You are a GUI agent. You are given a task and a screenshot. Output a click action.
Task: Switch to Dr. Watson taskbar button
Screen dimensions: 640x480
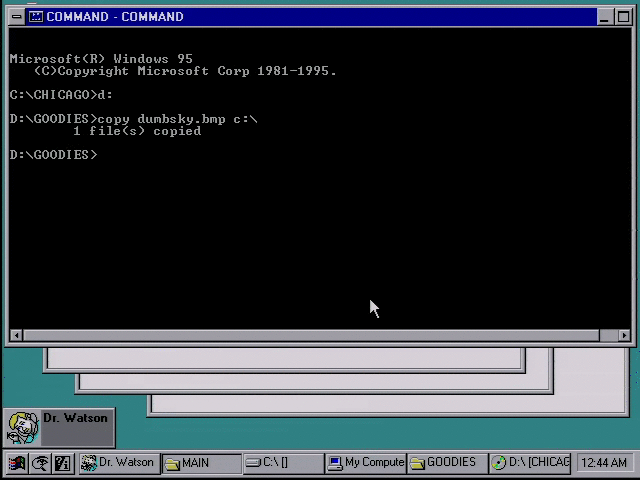coord(119,463)
